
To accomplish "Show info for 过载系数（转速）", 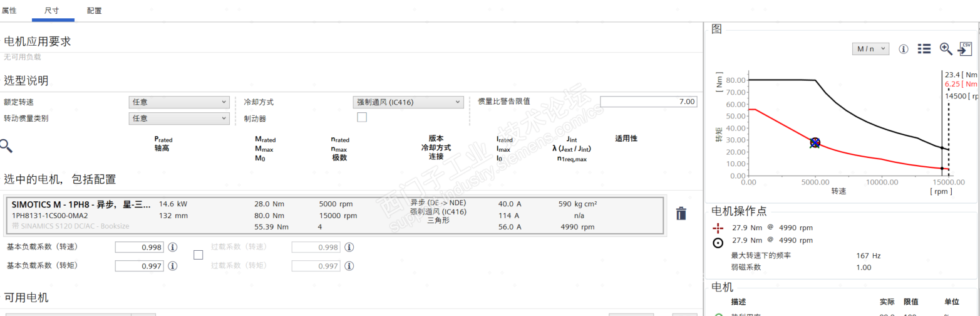I will tap(350, 247).
